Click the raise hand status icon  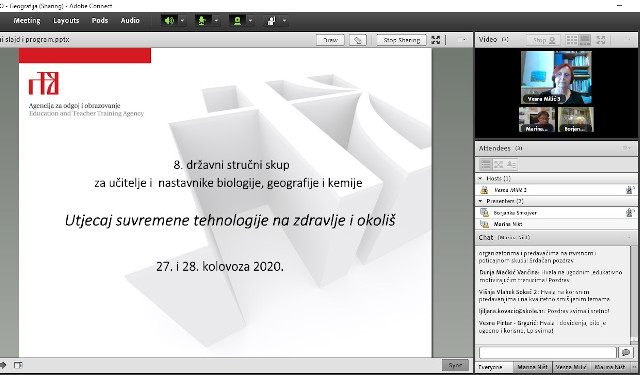click(271, 20)
